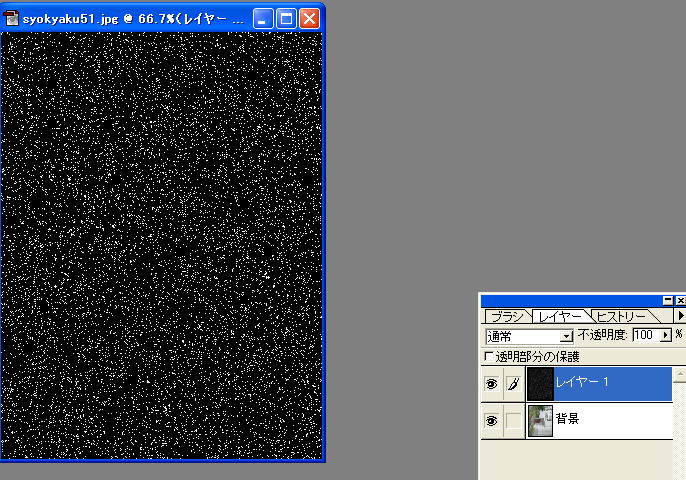Expand the 通常 blend mode dropdown

click(567, 336)
